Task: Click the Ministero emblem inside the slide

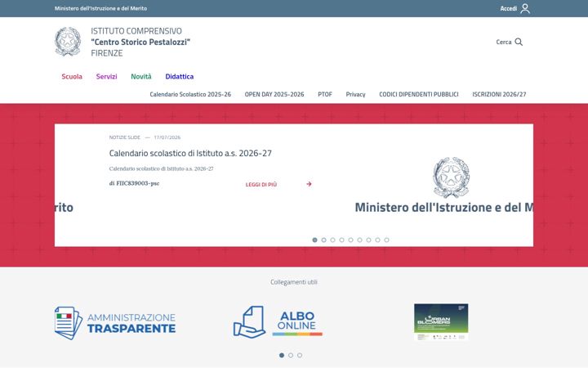Action: (451, 177)
